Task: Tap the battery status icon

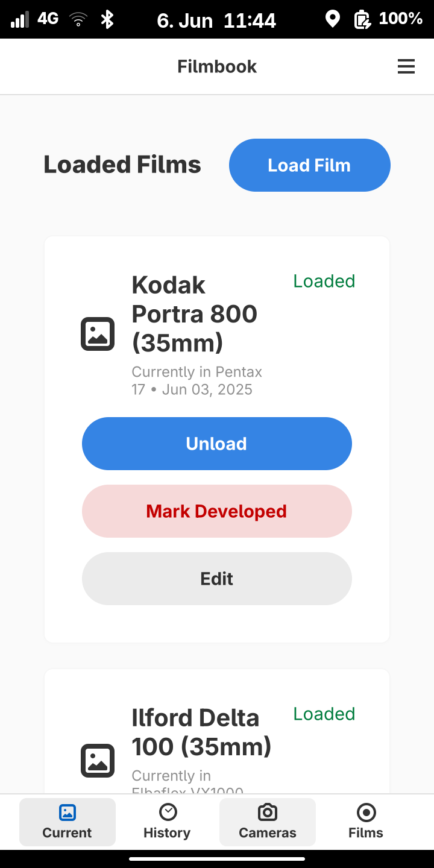Action: point(362,19)
